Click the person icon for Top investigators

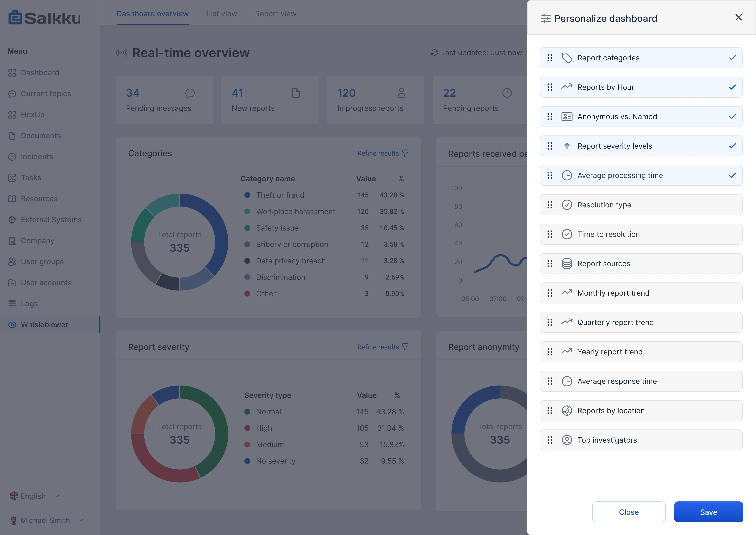567,440
